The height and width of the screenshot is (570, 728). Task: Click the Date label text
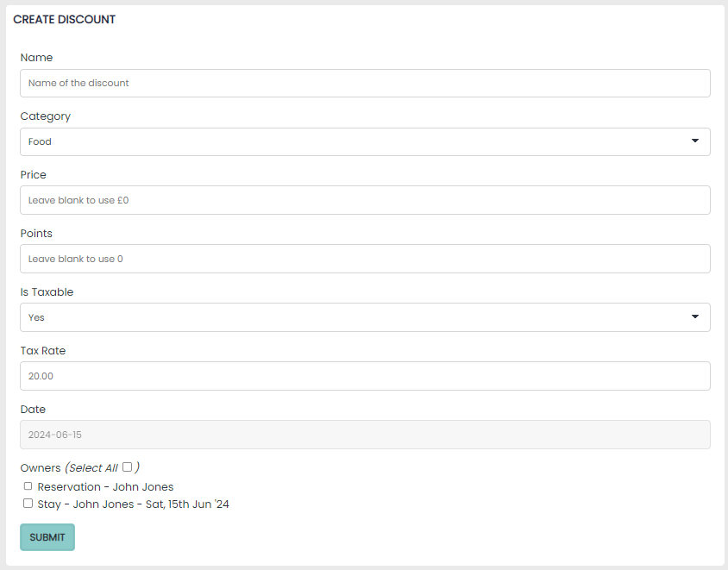34,410
